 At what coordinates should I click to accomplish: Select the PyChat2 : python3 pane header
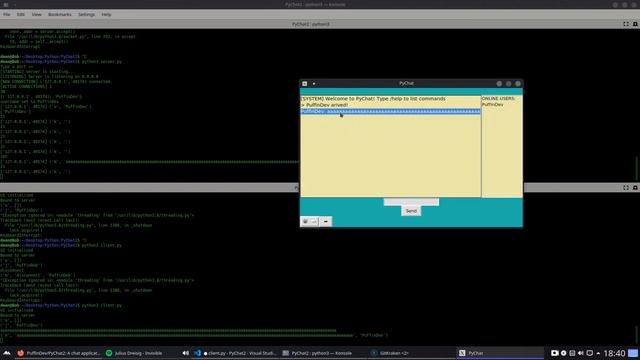pos(310,24)
